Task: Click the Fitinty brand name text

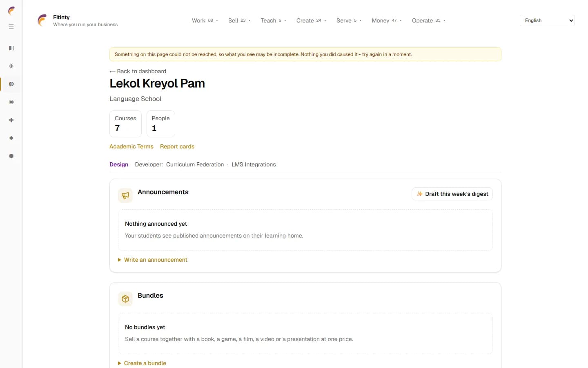Action: click(61, 17)
